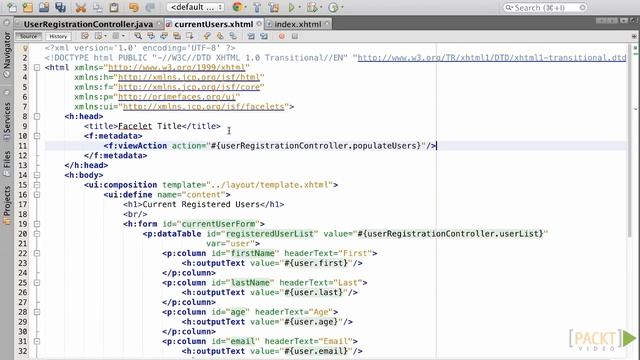The width and height of the screenshot is (640, 360).
Task: Click the Paste clipboard icon
Action: pos(114,7)
